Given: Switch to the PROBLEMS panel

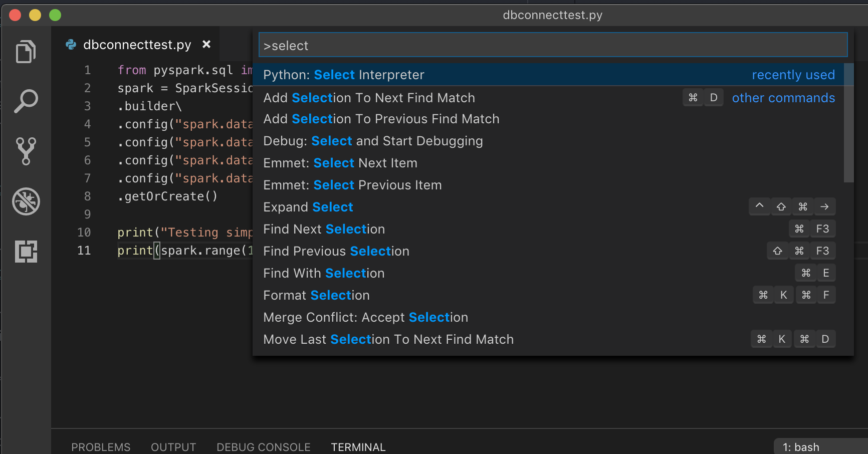Looking at the screenshot, I should pyautogui.click(x=101, y=446).
